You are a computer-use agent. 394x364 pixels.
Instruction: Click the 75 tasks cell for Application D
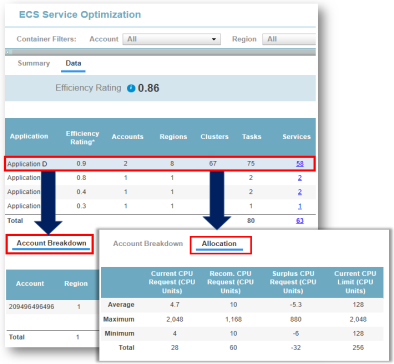click(251, 164)
